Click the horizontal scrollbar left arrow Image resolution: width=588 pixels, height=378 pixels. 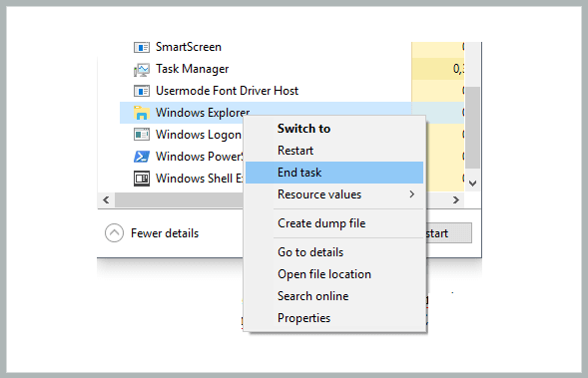[106, 200]
